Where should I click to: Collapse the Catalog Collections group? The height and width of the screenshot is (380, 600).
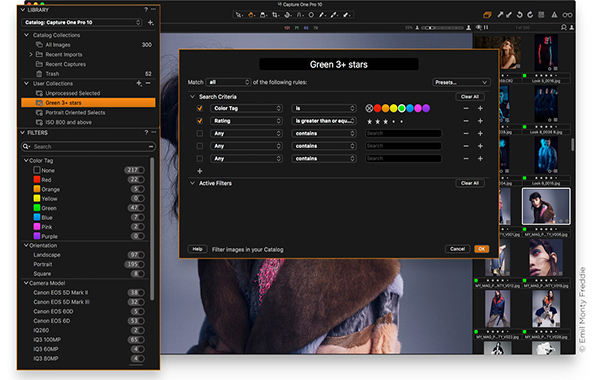tap(26, 35)
